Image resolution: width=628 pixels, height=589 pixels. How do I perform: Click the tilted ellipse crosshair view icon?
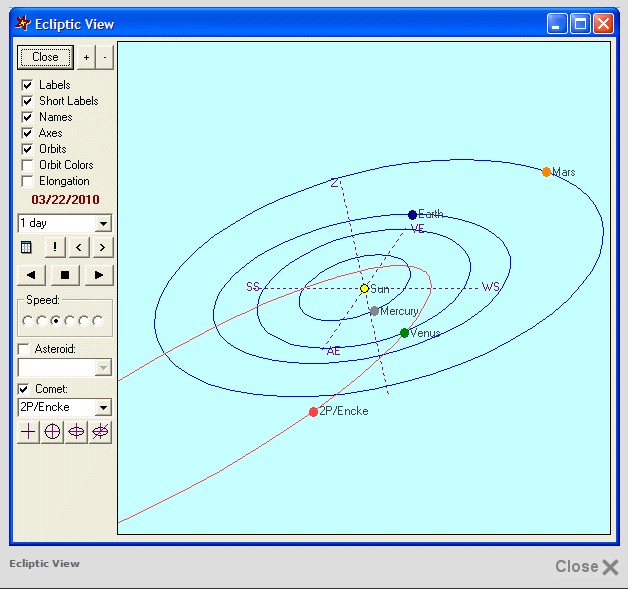coord(100,432)
